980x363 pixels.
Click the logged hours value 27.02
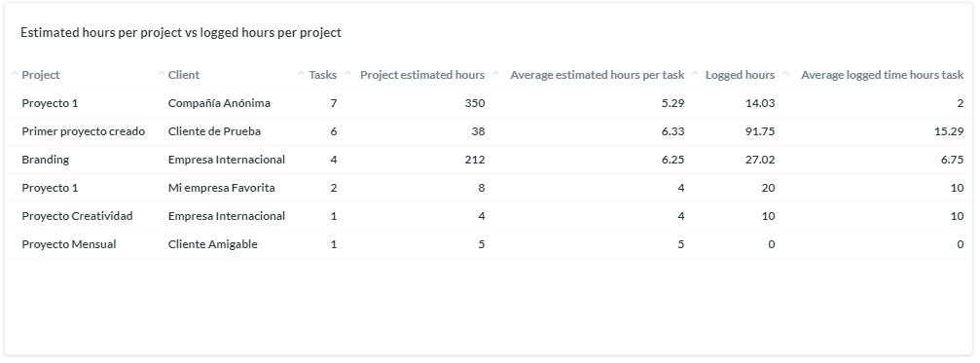pos(761,160)
